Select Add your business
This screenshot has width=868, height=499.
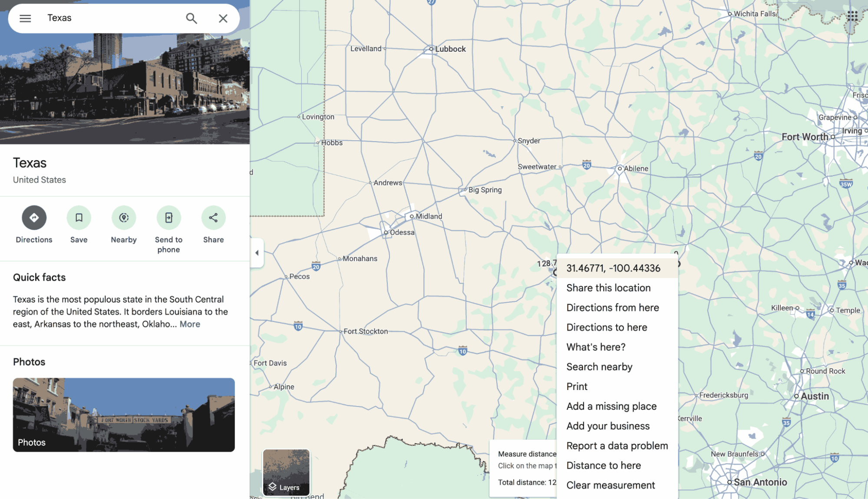[x=617, y=426]
